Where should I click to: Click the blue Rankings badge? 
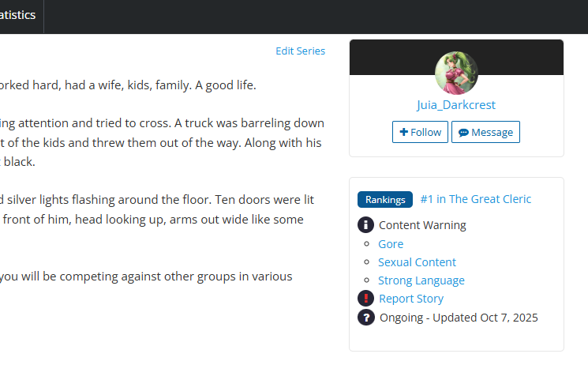pos(384,200)
